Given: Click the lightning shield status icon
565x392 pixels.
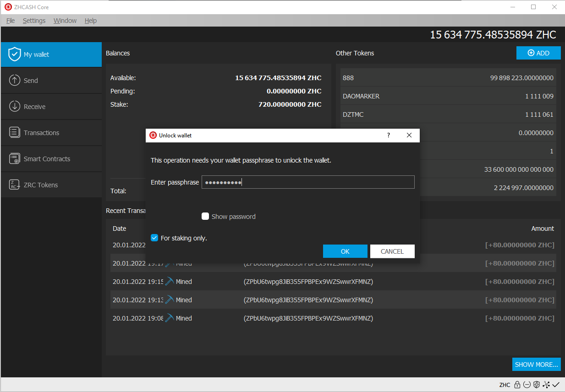Looking at the screenshot, I should [x=536, y=385].
